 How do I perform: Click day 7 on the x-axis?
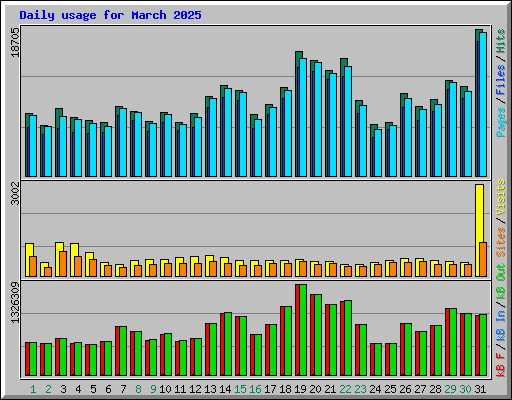click(x=123, y=389)
